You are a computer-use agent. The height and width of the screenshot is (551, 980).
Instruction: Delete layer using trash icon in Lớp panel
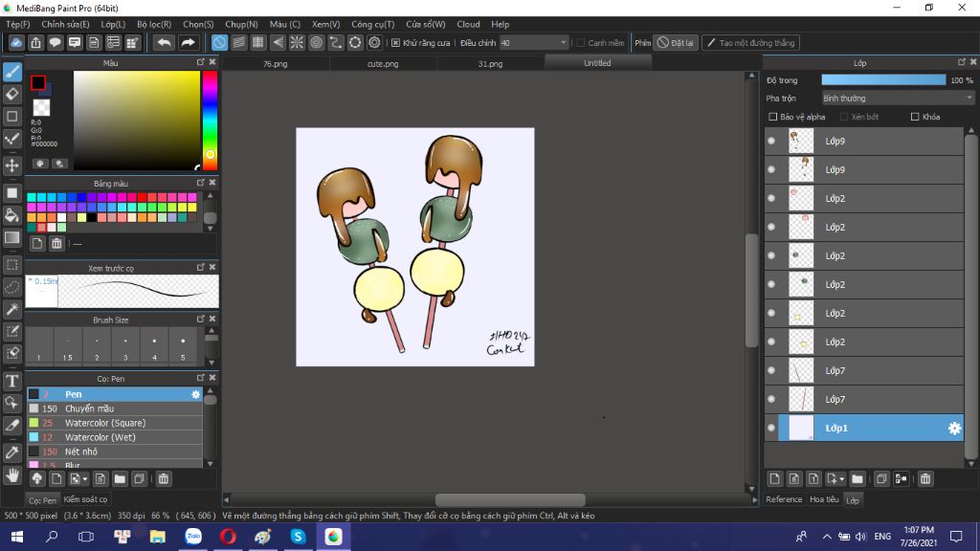point(925,478)
